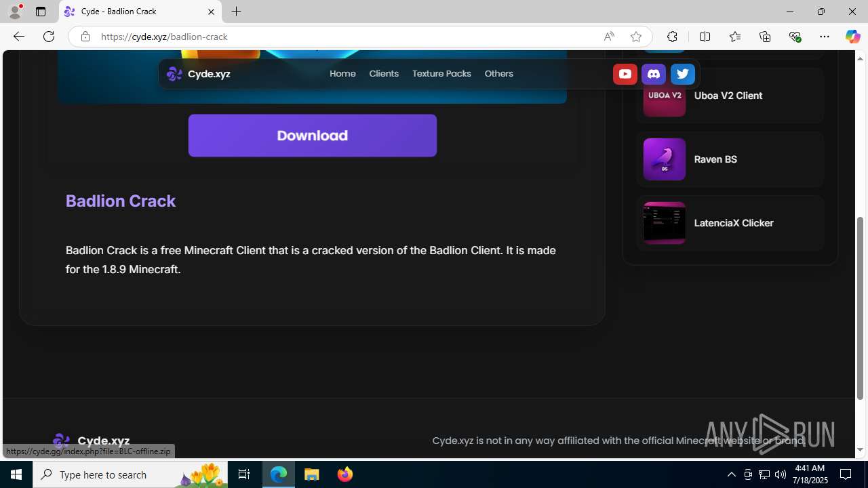Click the Windows taskbar search box
Viewport: 868px width, 488px height.
tap(132, 474)
